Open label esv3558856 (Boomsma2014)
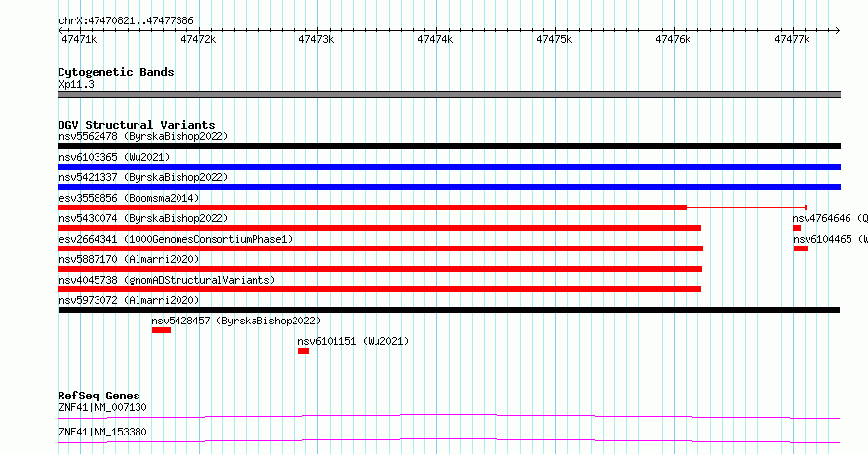Screen dimensions: 868x454 coord(129,198)
